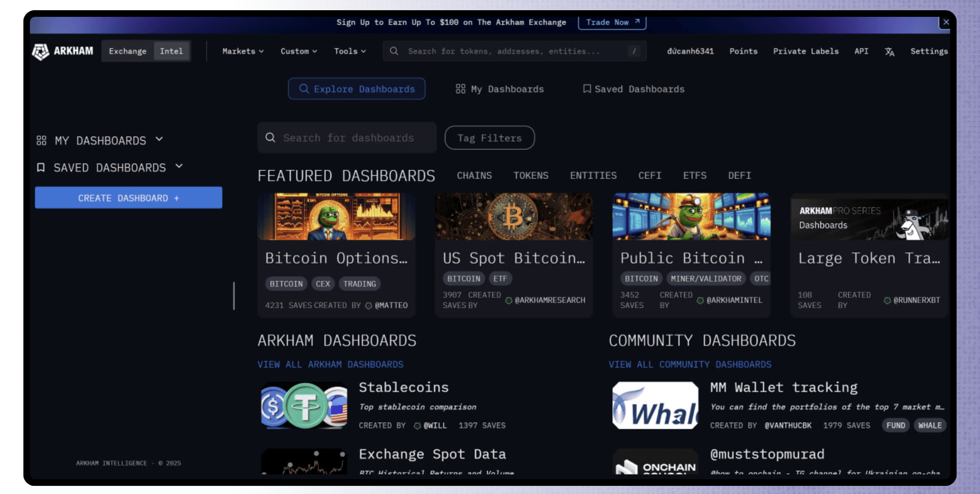Filter featured dashboards by Tokens

pos(531,175)
